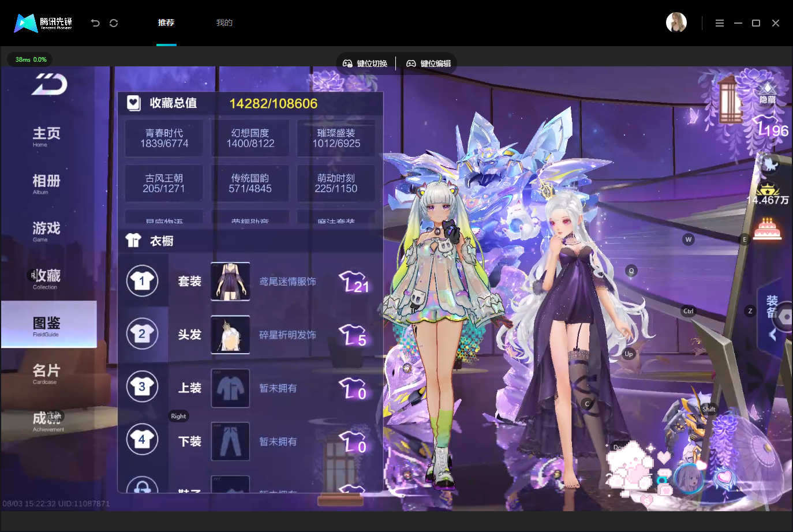Click the 头发 category label
The image size is (793, 532).
coord(189,335)
